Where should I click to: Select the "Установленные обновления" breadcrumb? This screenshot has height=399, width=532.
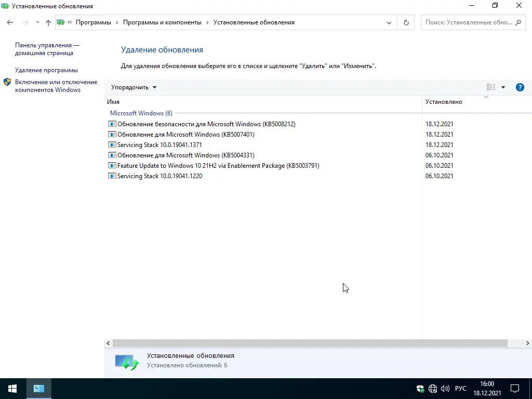pos(254,22)
